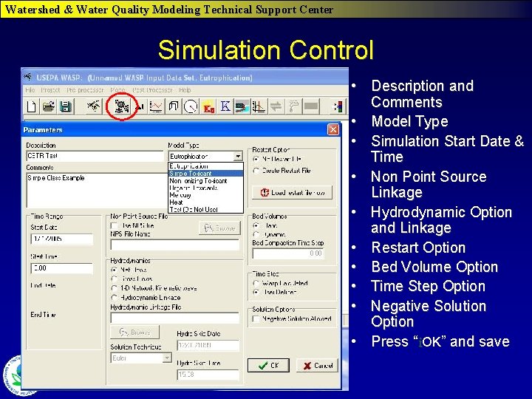Click the clock dial toolbar icon
Screen dimensions: 532x399
coord(191,106)
